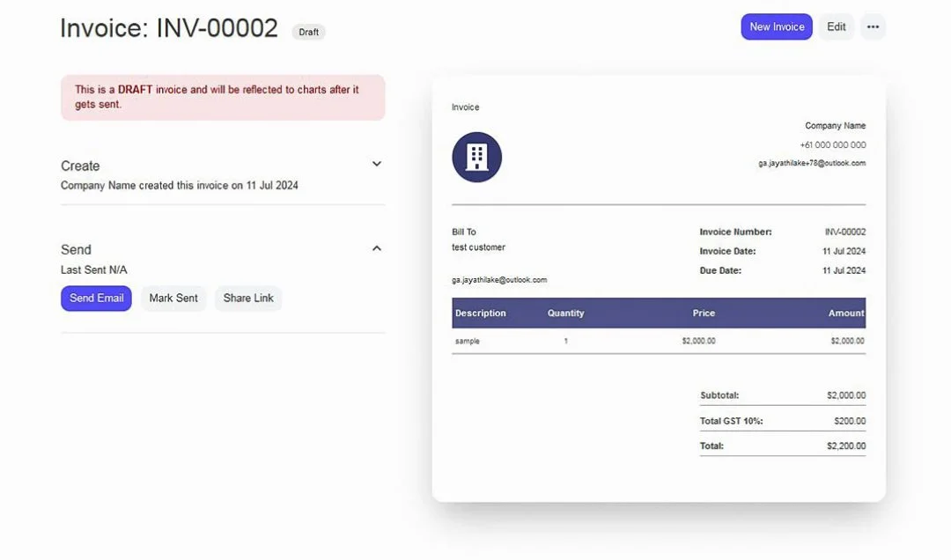Click the company building logo icon

(476, 158)
